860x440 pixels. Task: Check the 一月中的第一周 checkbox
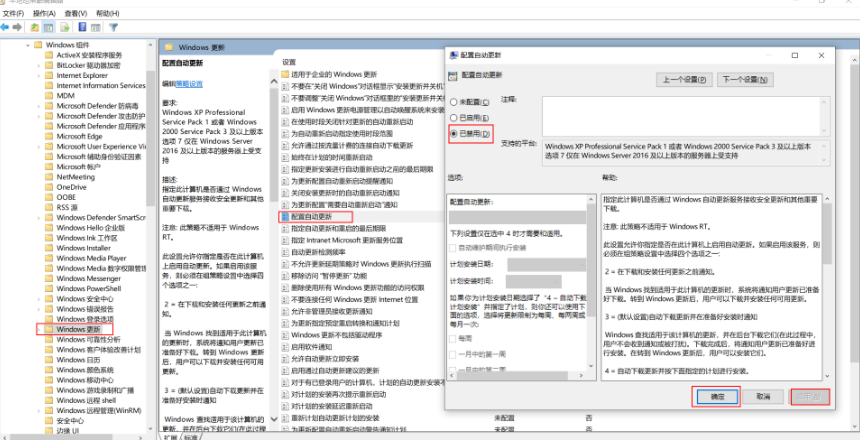click(453, 354)
